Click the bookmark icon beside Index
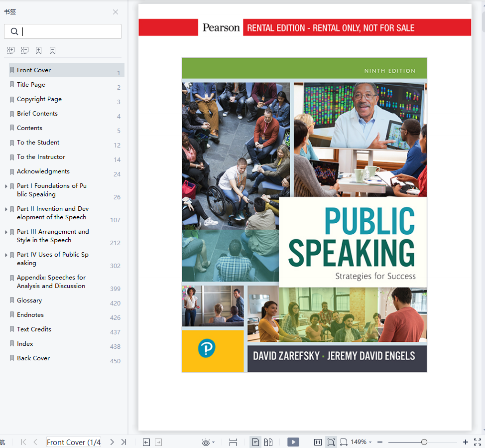This screenshot has width=485, height=448. click(x=12, y=343)
